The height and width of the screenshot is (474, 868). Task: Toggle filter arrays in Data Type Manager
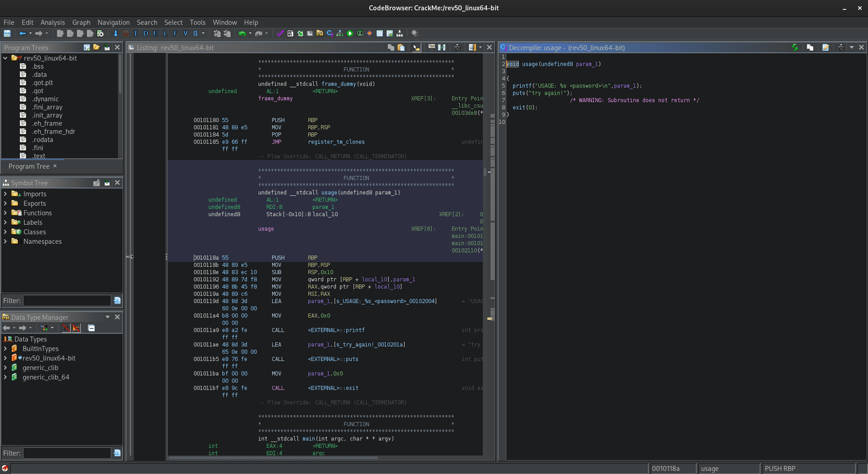click(x=66, y=328)
